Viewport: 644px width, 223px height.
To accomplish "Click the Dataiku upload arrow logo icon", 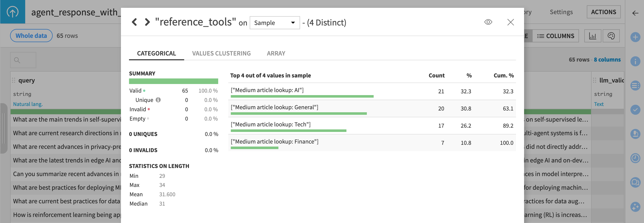I will pyautogui.click(x=13, y=12).
